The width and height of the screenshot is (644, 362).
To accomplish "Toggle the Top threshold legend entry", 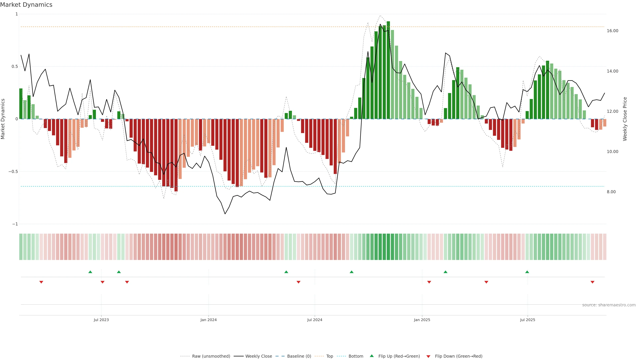I will coord(330,356).
